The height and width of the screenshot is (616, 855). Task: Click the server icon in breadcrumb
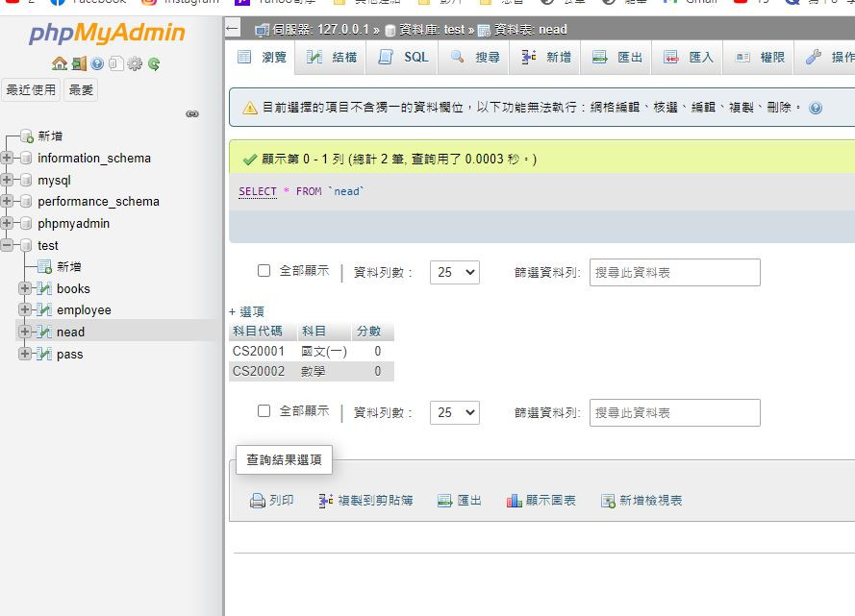coord(263,30)
